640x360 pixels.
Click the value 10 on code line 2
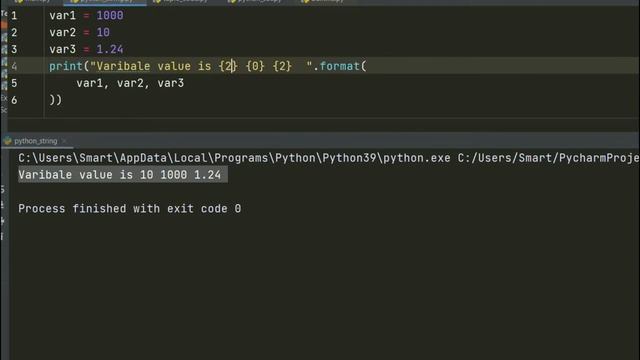tap(103, 32)
